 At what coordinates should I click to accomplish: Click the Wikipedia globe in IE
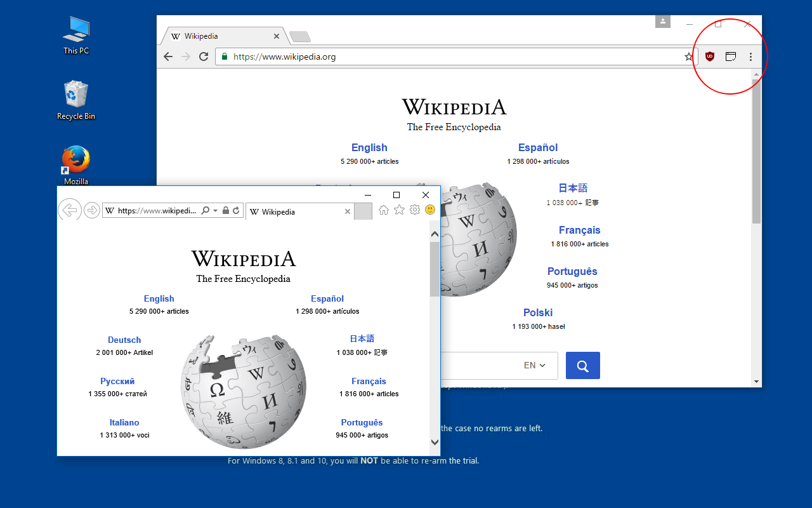[244, 392]
